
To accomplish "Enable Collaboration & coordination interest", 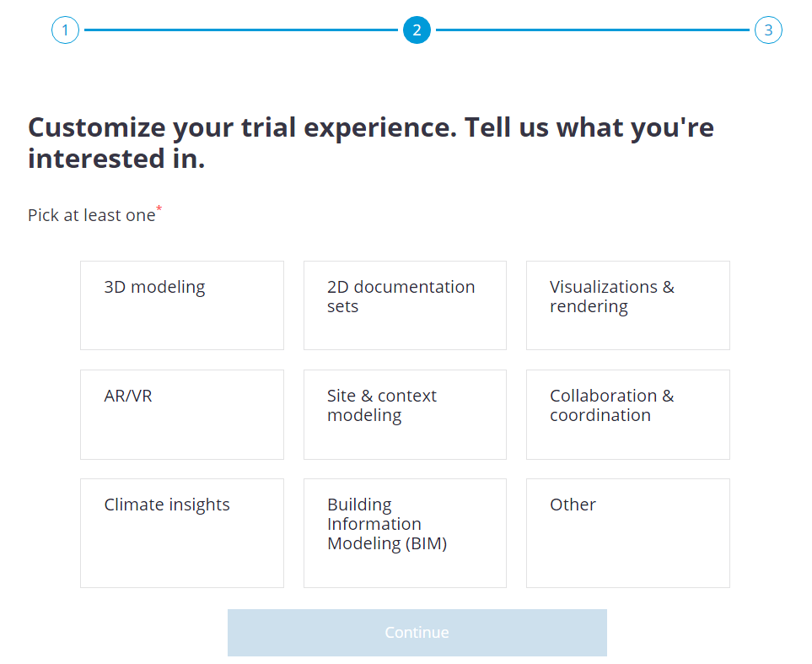I will pyautogui.click(x=628, y=414).
